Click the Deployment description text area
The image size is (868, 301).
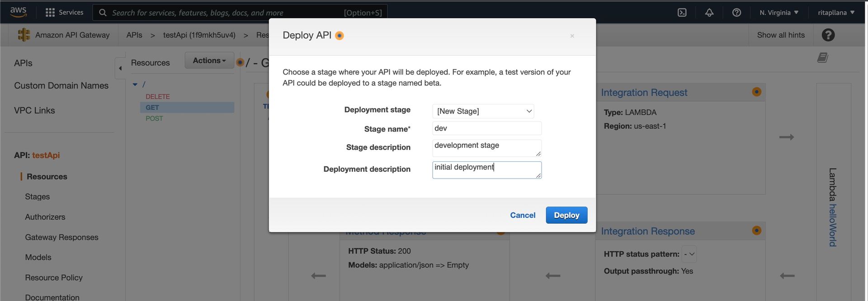(x=487, y=170)
